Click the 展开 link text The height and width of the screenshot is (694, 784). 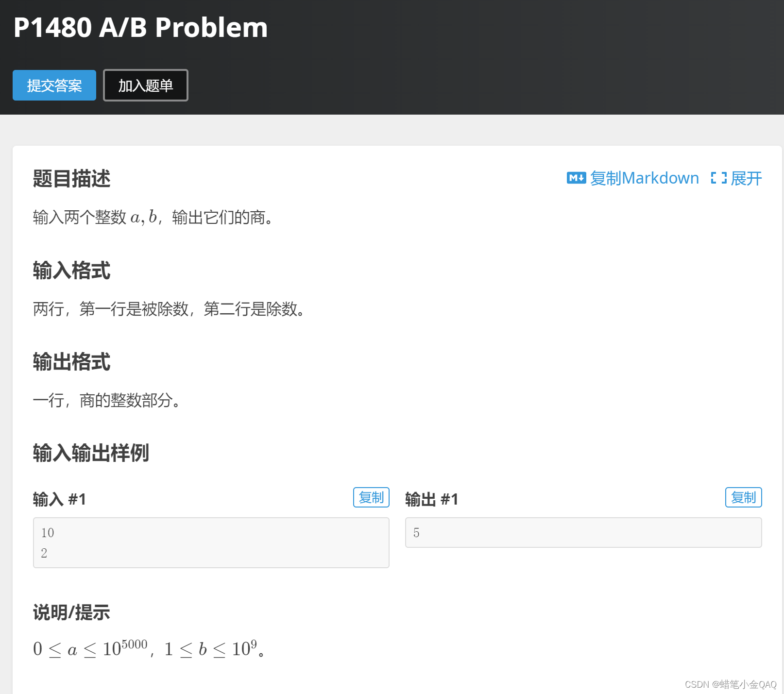coord(747,178)
